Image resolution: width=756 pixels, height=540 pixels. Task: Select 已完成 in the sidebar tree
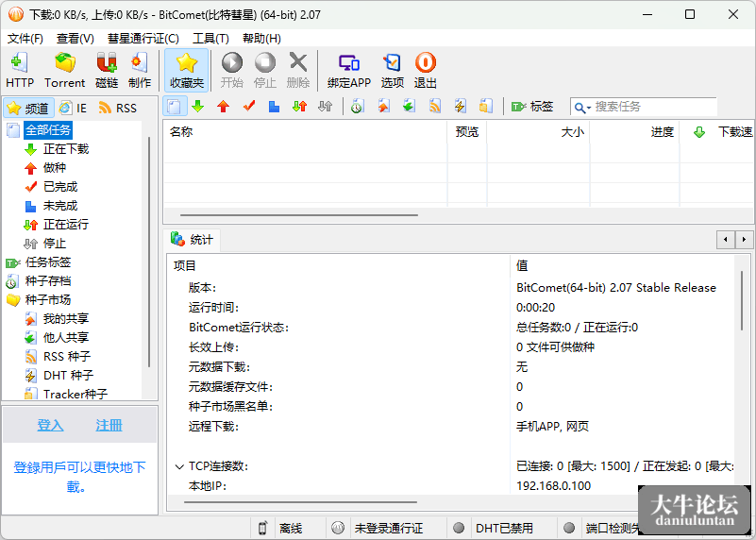(x=60, y=187)
